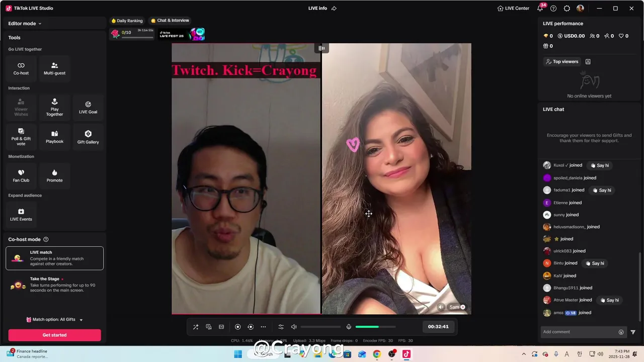Open notifications bell with 34 badge
The image size is (644, 362).
tap(540, 8)
